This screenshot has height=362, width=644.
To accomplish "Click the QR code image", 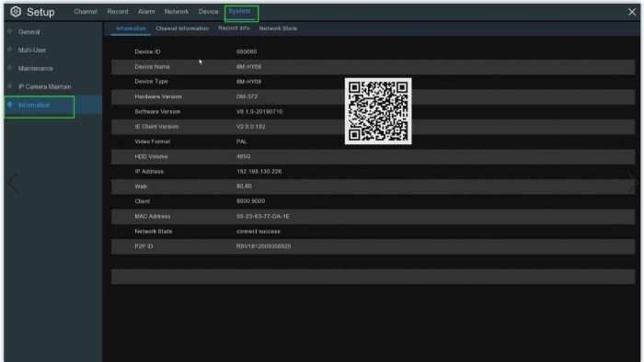I will [378, 111].
